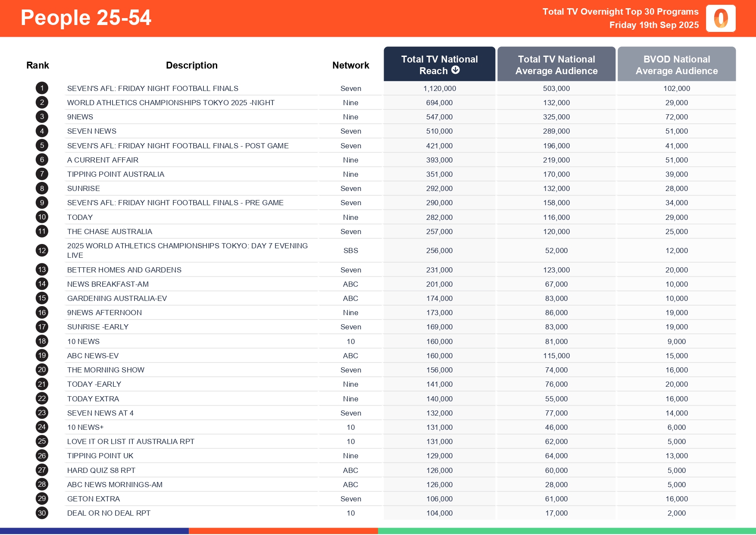Select the rank 1 badge for SEVEN'S AFL
Screen dimensions: 756x535
tap(41, 88)
